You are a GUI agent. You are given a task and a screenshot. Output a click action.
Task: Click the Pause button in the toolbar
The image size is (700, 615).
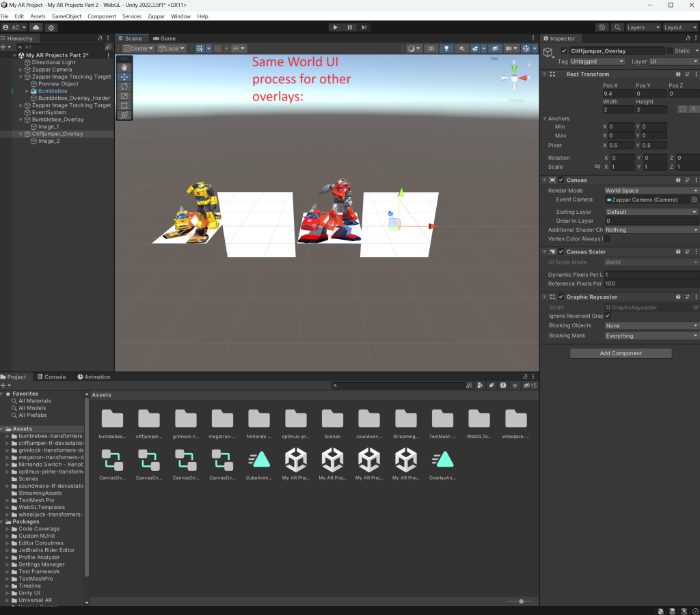pyautogui.click(x=349, y=27)
